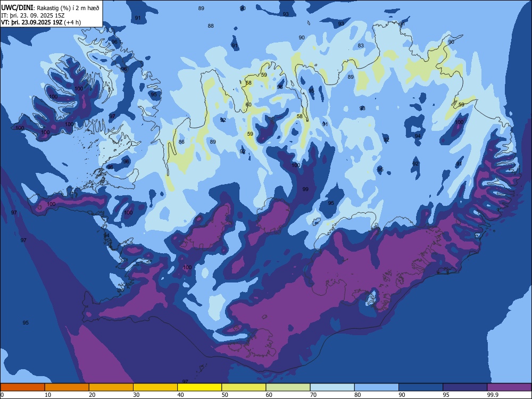Click the '99.9' tick label on the color scale
This screenshot has height=399, width=532.
pyautogui.click(x=493, y=395)
